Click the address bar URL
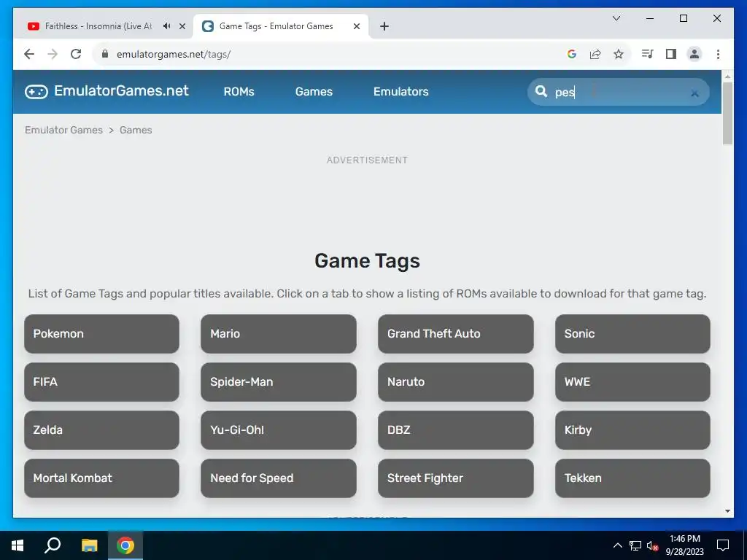This screenshot has height=560, width=747. click(x=174, y=54)
